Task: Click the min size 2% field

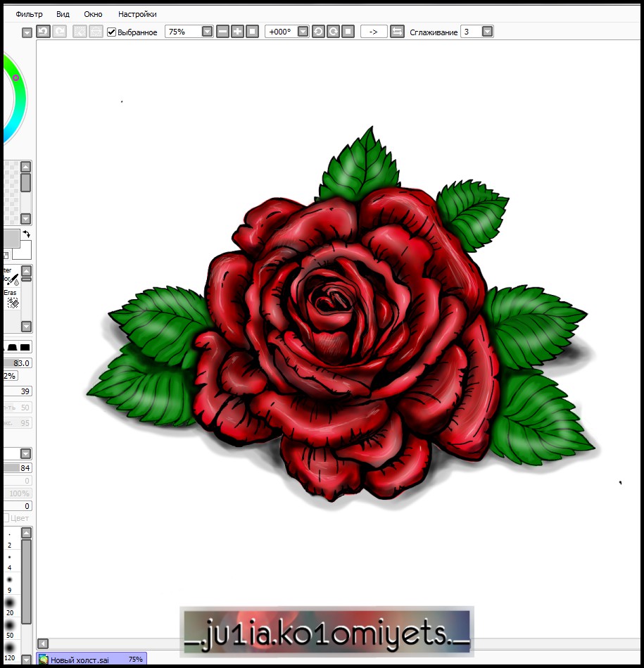Action: click(x=11, y=376)
